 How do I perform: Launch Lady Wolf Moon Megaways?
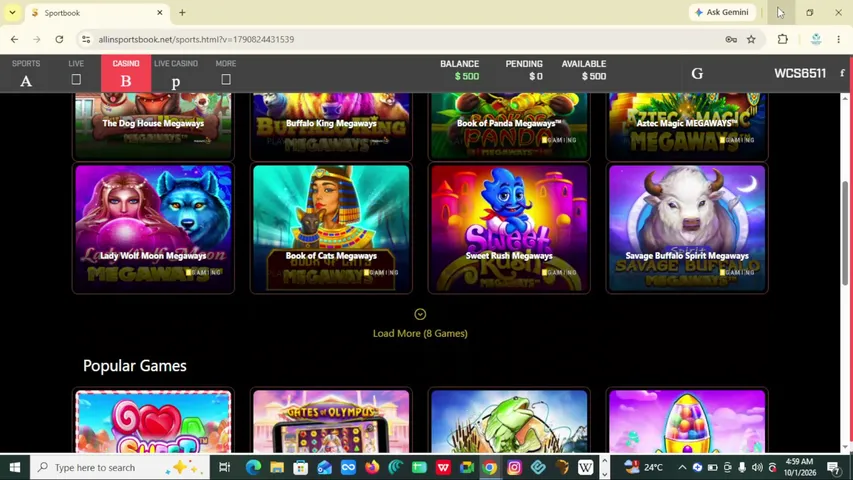153,228
